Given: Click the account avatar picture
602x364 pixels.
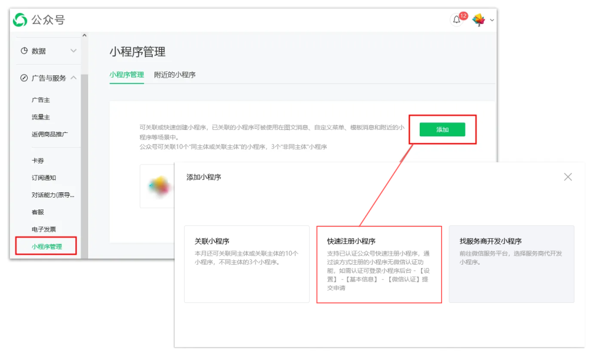Looking at the screenshot, I should point(479,20).
